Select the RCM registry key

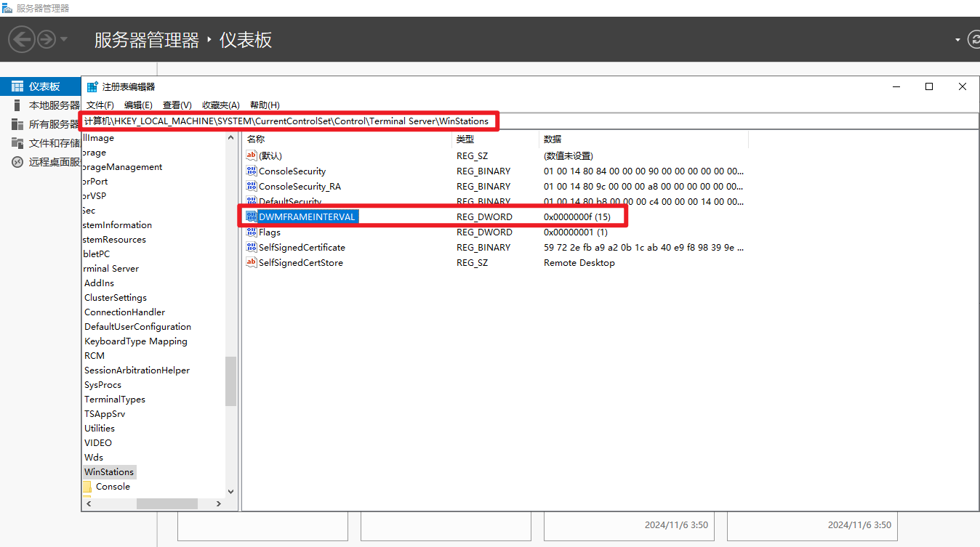click(x=95, y=356)
